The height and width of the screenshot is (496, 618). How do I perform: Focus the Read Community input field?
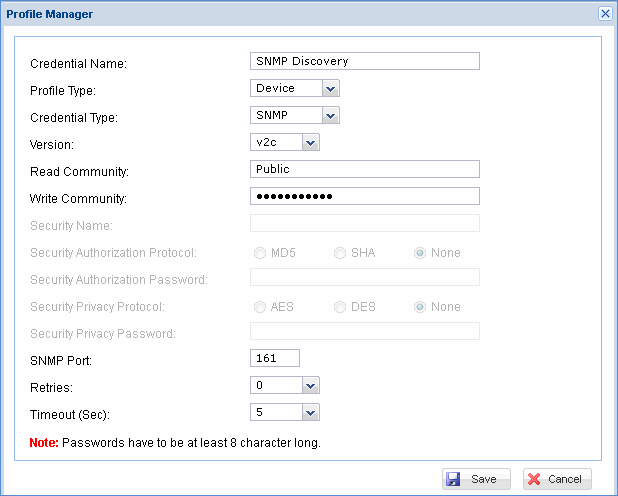point(365,169)
